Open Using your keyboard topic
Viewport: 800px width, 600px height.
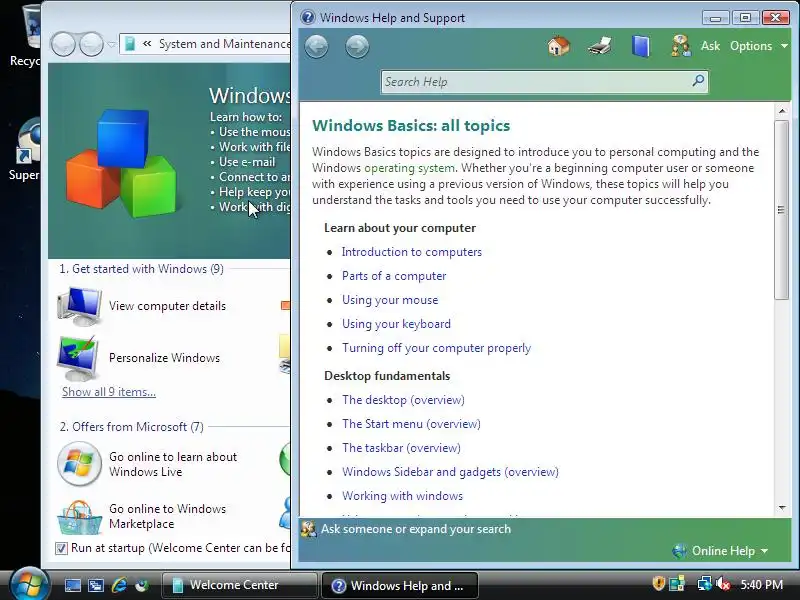point(396,324)
